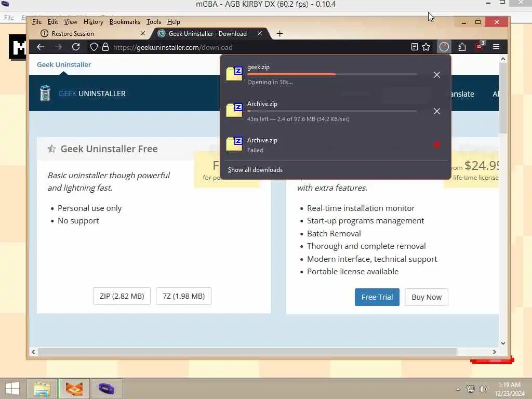Click Show all downloads
This screenshot has height=399, width=532.
[255, 170]
